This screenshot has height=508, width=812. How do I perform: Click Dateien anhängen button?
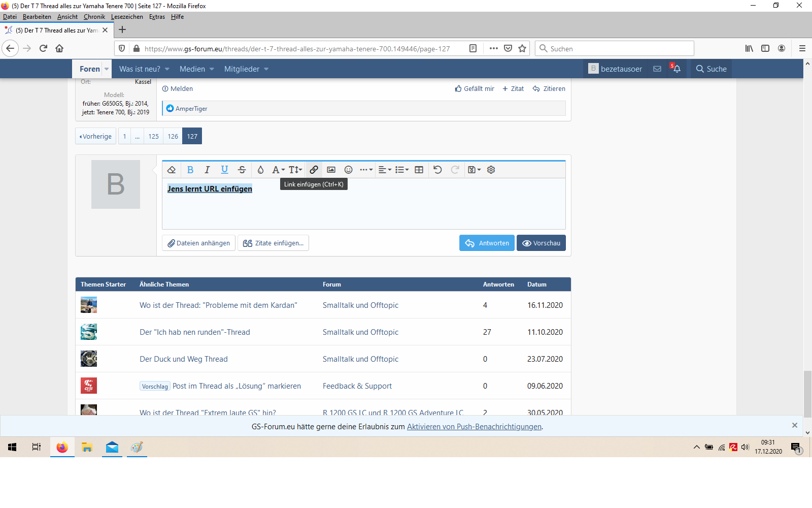199,243
